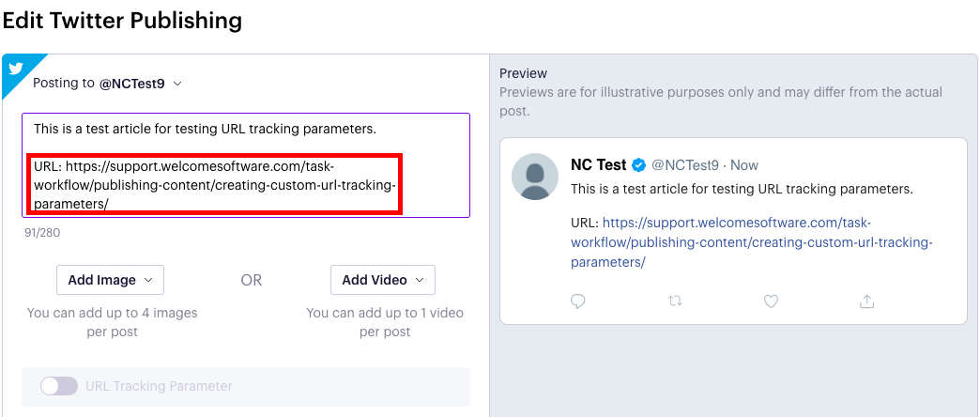Enable the URL Tracking Parameter toggle
This screenshot has height=417, width=980.
click(59, 386)
